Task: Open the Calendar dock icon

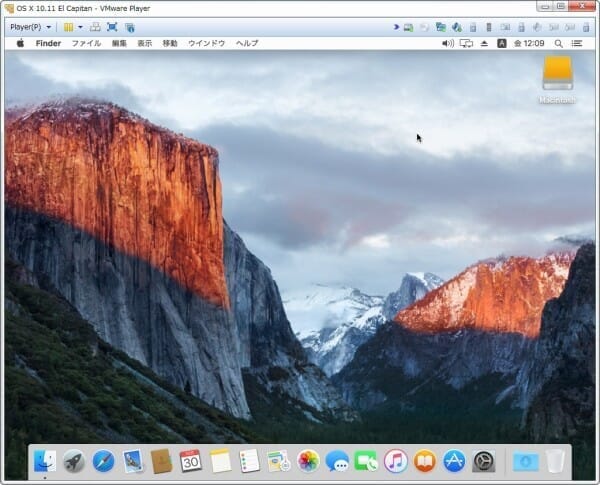Action: (190, 461)
